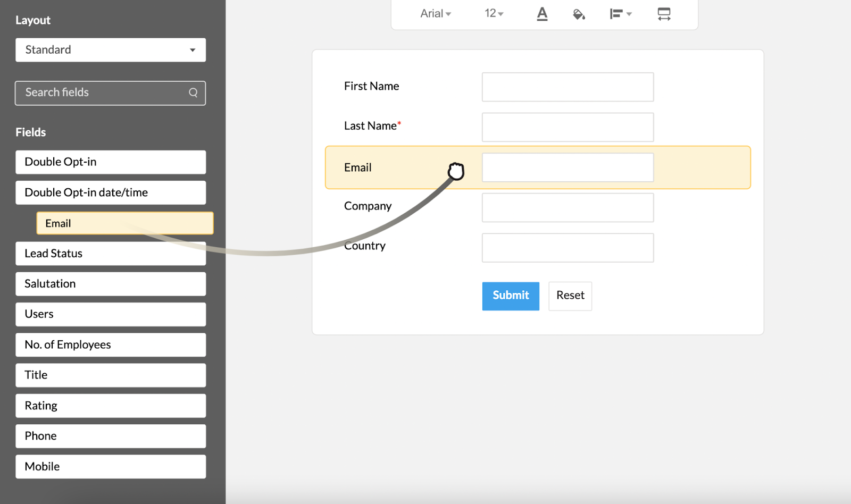Screen dimensions: 851x504
Task: Click the Reset button
Action: point(570,296)
